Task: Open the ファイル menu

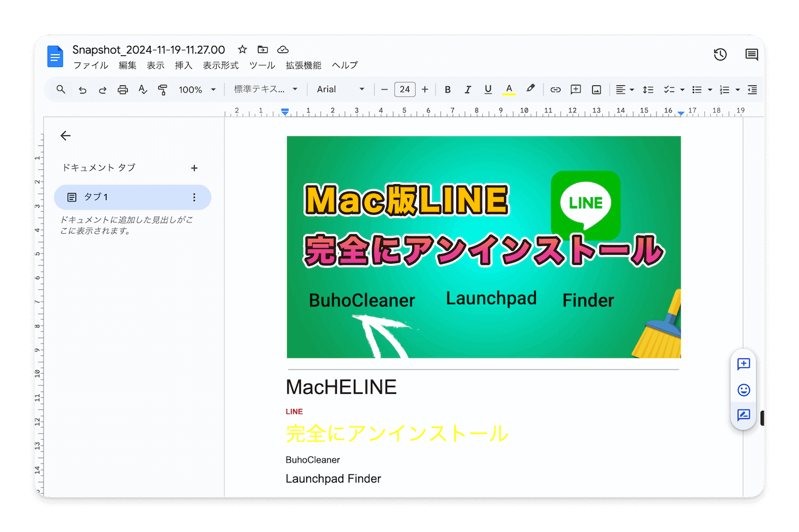Action: [91, 65]
